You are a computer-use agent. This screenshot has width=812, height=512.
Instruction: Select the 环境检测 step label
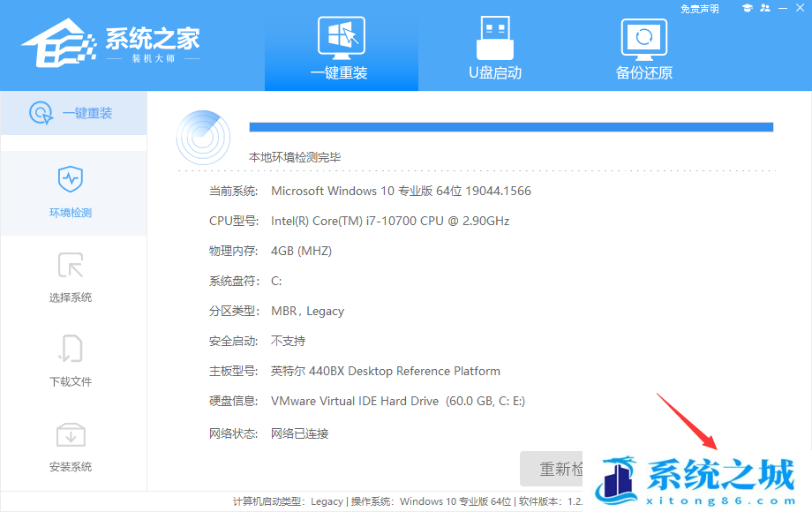point(71,213)
